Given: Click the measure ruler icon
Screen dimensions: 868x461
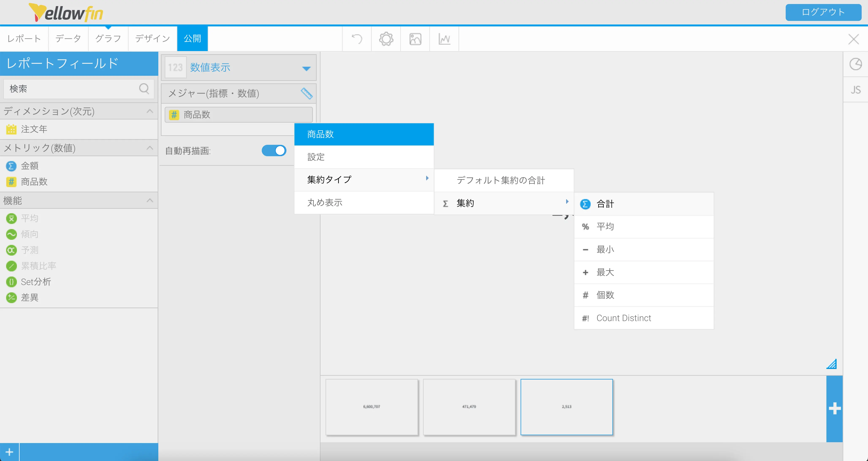Looking at the screenshot, I should [x=306, y=93].
